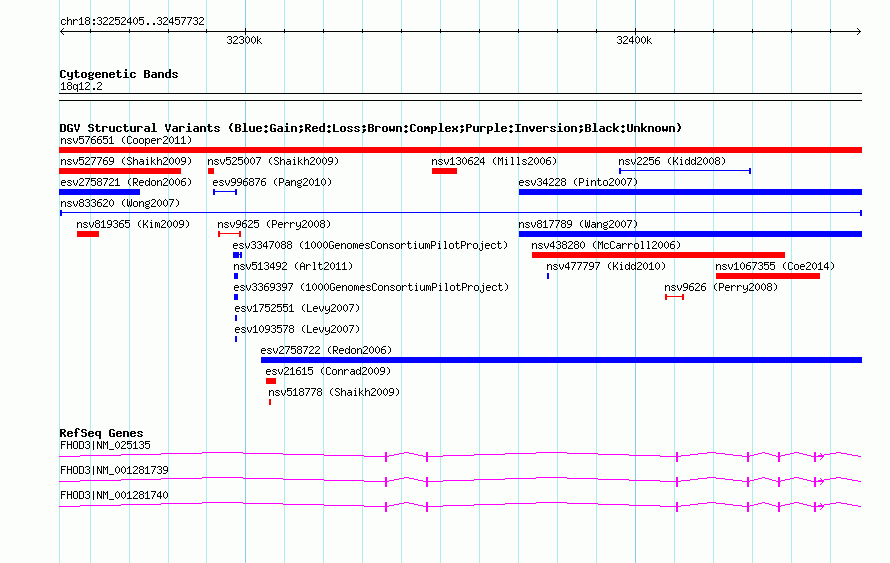This screenshot has height=563, width=890.
Task: Click esv3347088 (1000GenomesConsortiumPilotProject) label
Action: (x=370, y=245)
